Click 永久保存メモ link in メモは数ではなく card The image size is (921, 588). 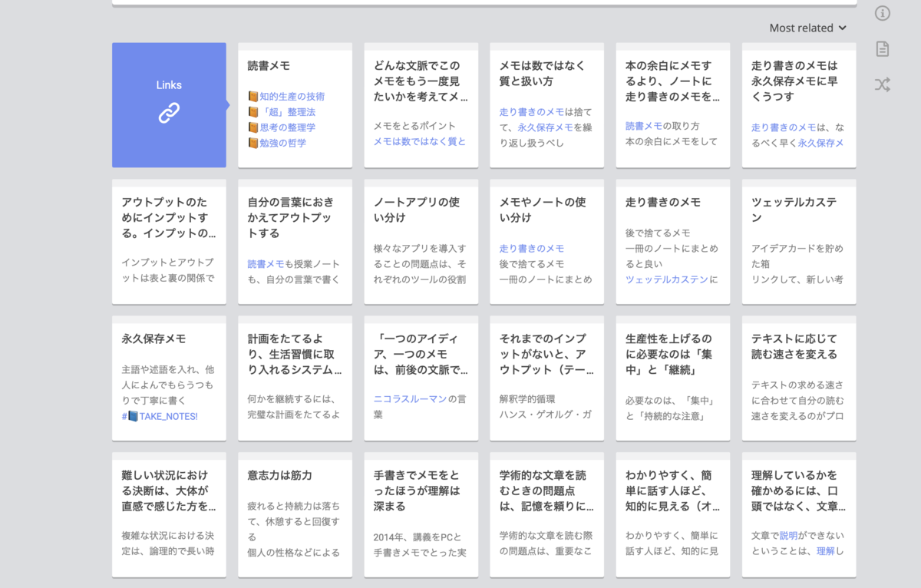tap(546, 127)
